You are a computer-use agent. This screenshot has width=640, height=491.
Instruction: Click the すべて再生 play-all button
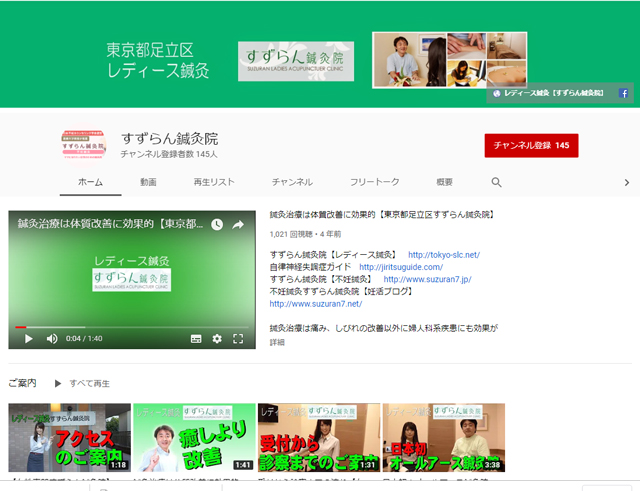[82, 383]
